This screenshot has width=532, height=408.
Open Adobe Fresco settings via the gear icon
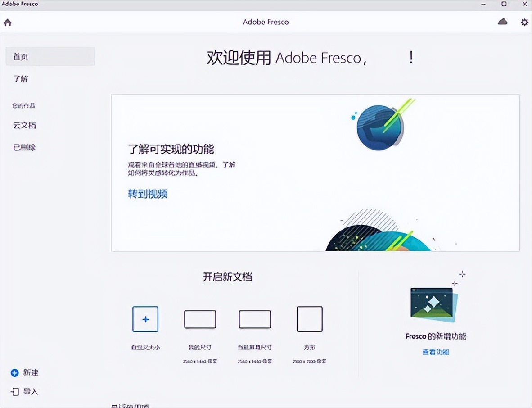click(524, 21)
